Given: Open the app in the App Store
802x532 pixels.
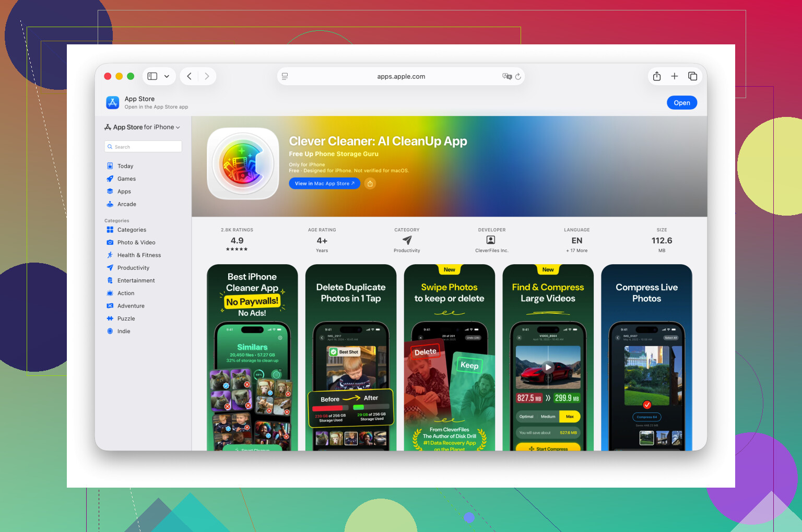Looking at the screenshot, I should [x=682, y=103].
